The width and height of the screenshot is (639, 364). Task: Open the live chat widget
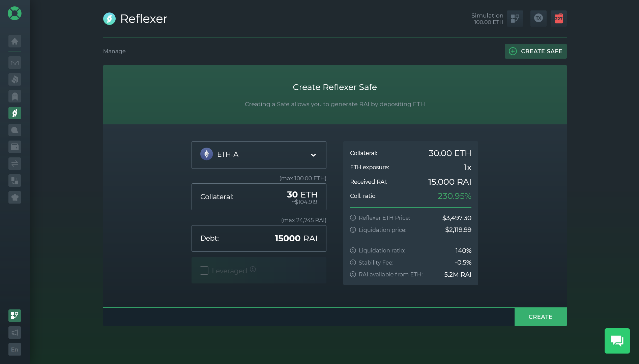[x=617, y=341]
